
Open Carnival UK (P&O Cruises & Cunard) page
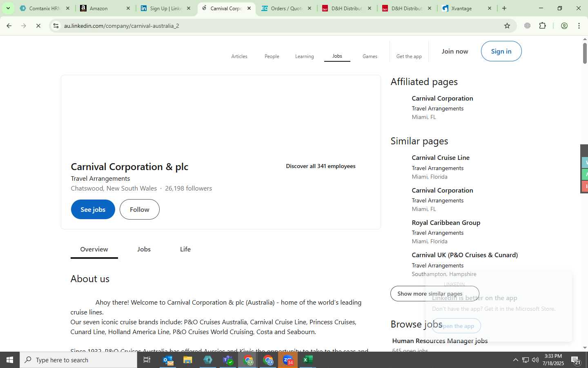pyautogui.click(x=465, y=255)
